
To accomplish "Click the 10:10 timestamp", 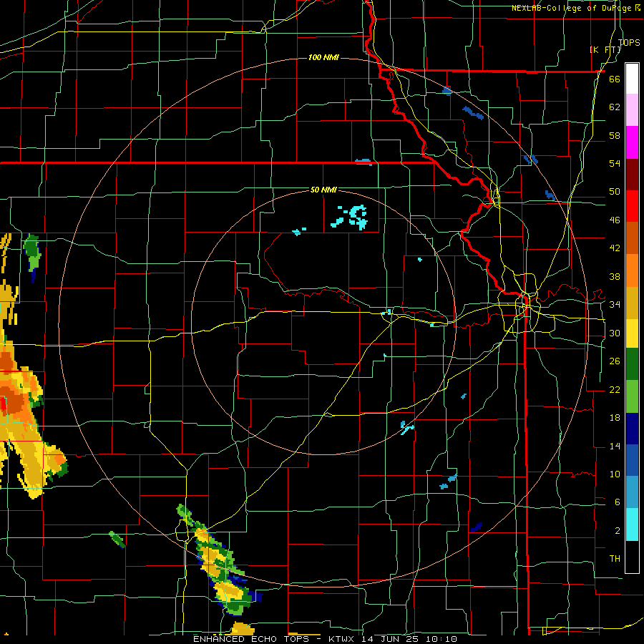I will [x=443, y=639].
